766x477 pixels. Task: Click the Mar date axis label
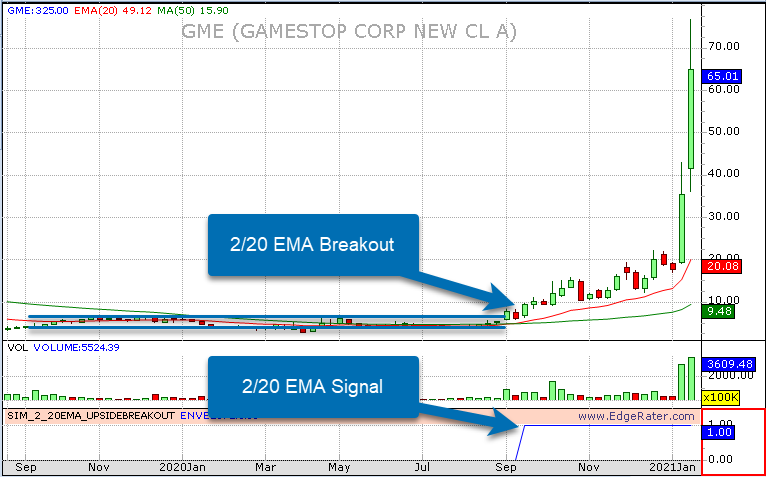point(265,467)
